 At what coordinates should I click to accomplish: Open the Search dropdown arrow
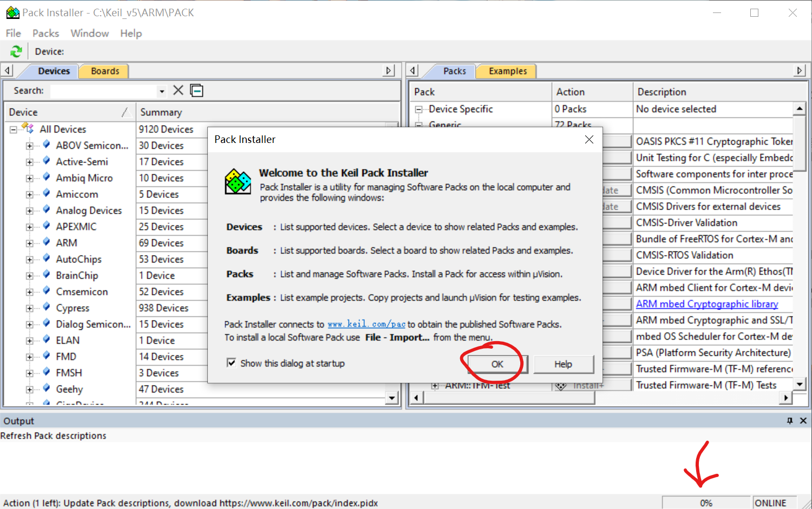click(161, 91)
